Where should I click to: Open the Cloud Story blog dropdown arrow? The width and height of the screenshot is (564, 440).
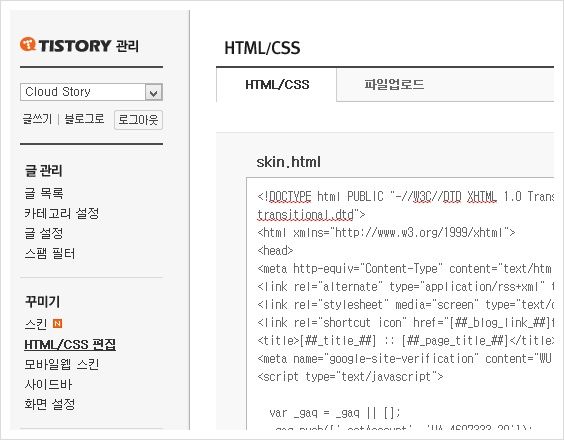154,92
